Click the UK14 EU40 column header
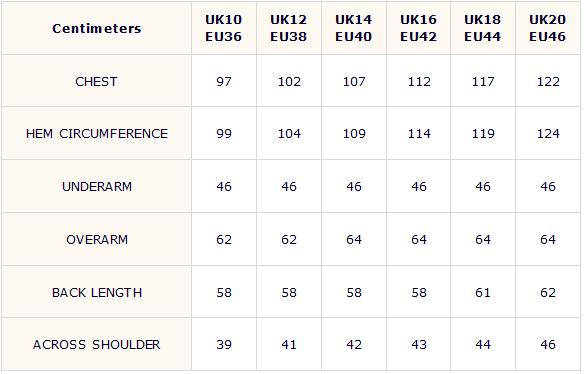 click(353, 28)
